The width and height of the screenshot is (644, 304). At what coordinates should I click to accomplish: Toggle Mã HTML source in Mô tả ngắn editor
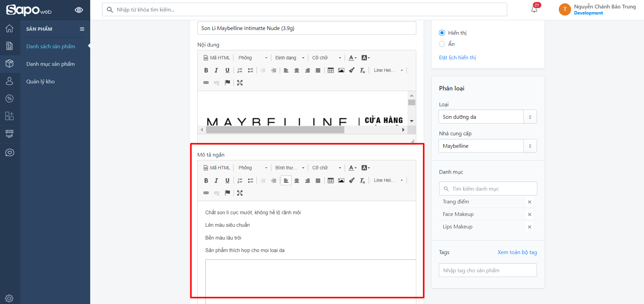point(217,168)
